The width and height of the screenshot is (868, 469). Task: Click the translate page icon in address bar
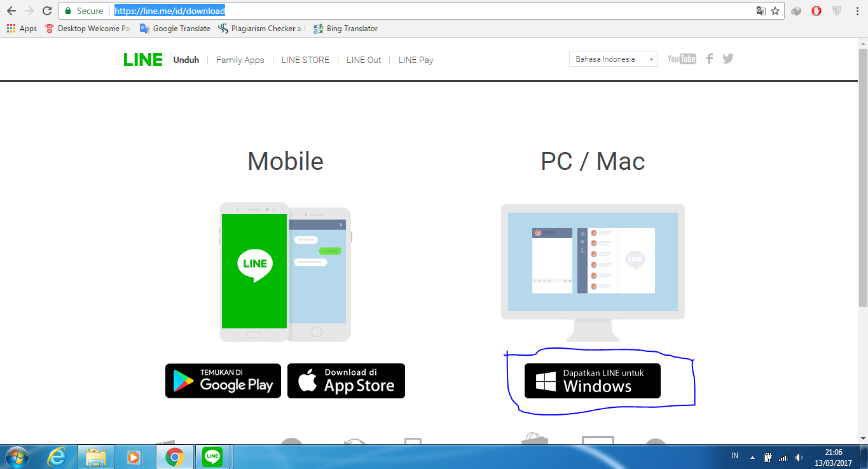[x=761, y=11]
